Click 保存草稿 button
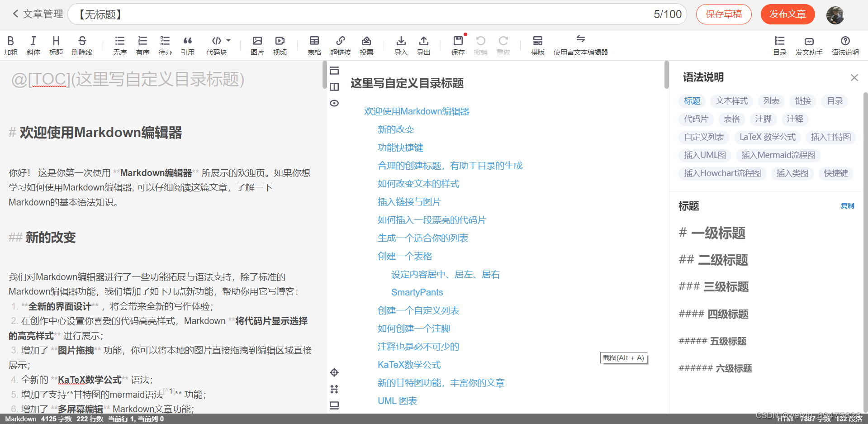Viewport: 868px width, 424px height. click(724, 14)
